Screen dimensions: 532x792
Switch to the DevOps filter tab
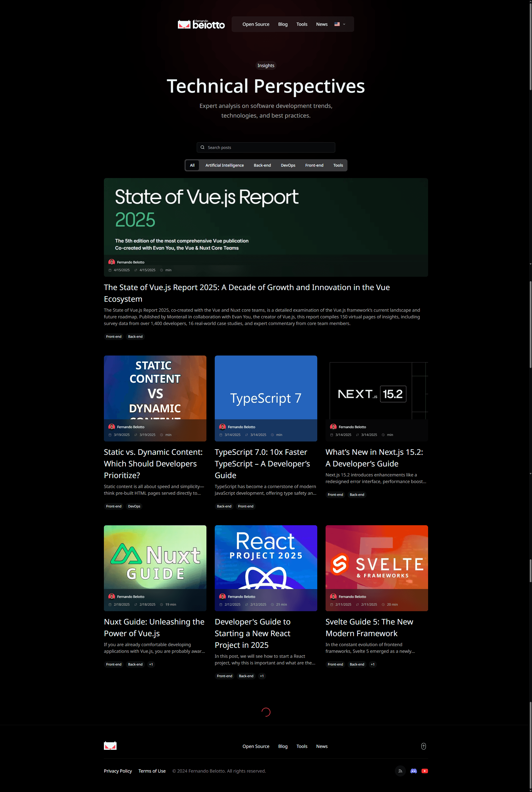pyautogui.click(x=288, y=165)
